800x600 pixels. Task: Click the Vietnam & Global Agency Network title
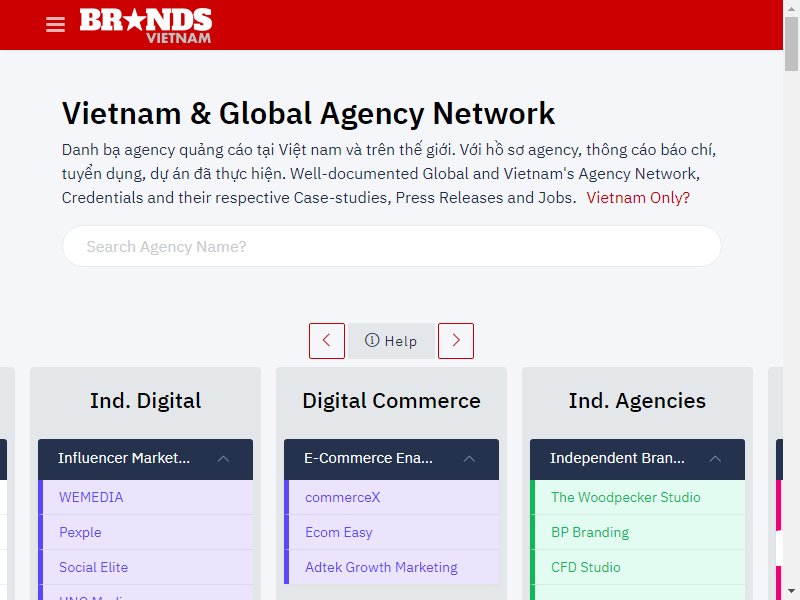(x=308, y=113)
